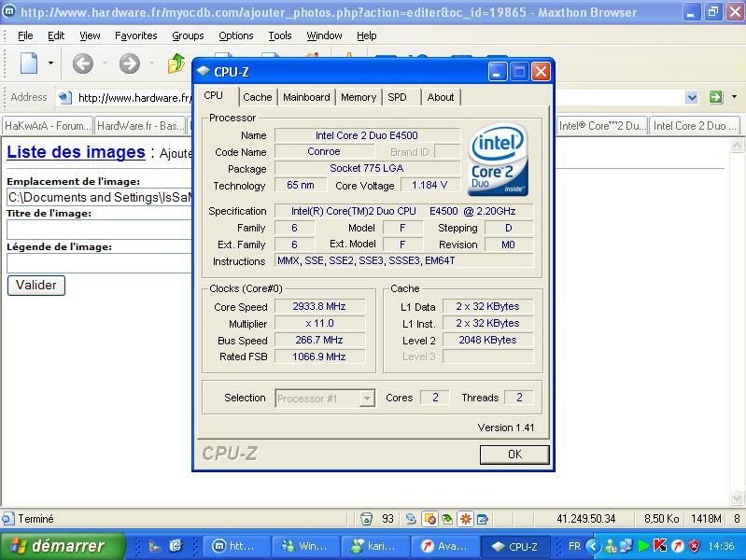Viewport: 746px width, 560px height.
Task: Switch to the Win... taskbar button
Action: 306,546
